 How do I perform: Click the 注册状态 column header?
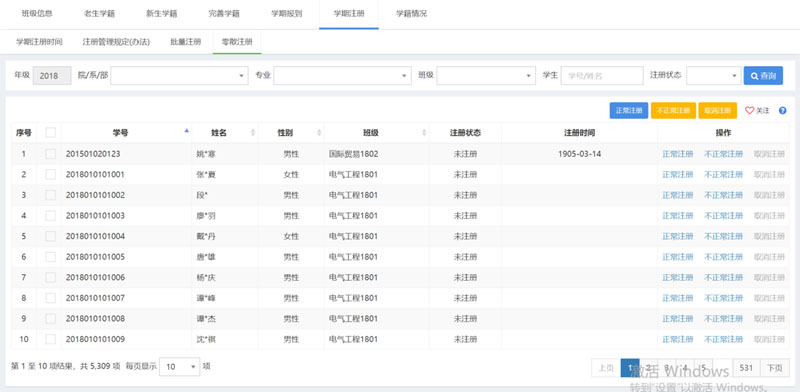[x=465, y=133]
